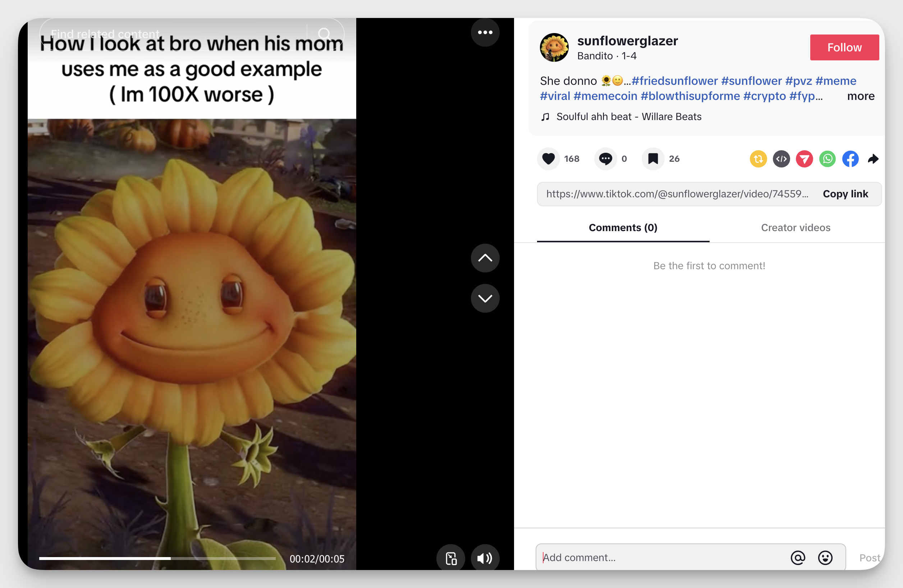Like the video with heart icon
This screenshot has height=588, width=903.
pos(548,159)
